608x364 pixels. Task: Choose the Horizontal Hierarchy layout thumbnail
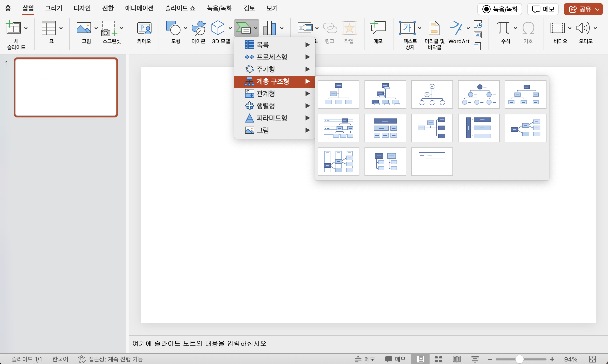point(526,128)
